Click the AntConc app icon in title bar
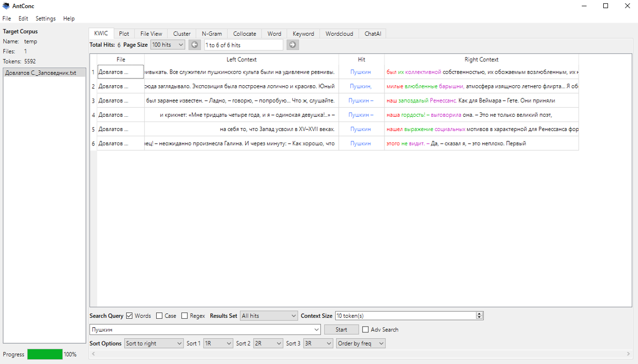This screenshot has width=638, height=364. 6,6
